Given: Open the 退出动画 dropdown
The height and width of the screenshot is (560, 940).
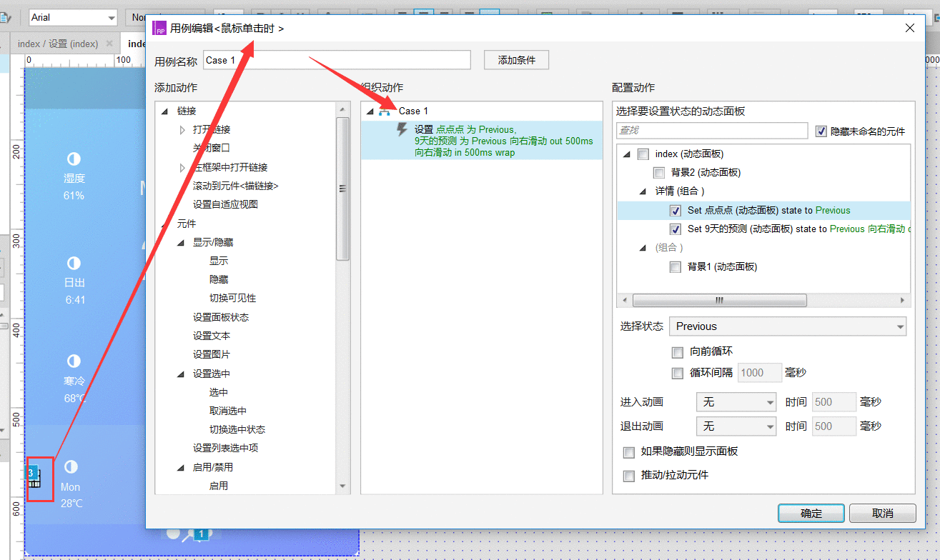Looking at the screenshot, I should tap(736, 426).
